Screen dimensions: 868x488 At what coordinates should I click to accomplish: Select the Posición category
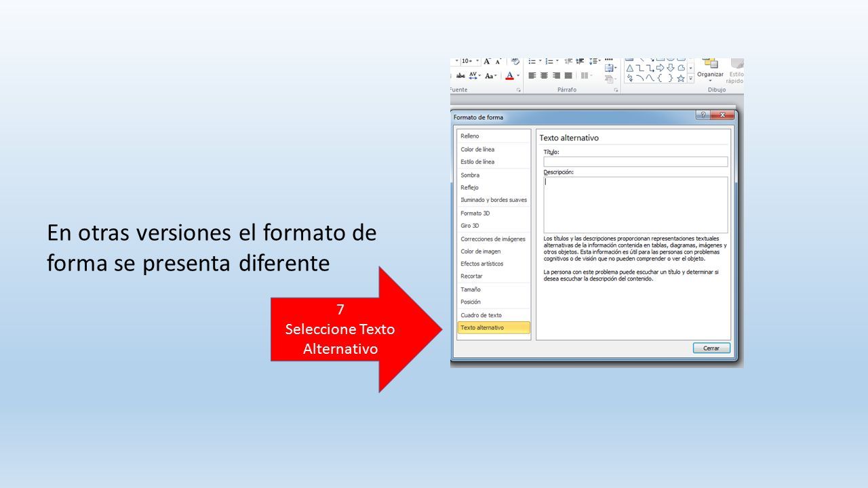click(x=494, y=302)
